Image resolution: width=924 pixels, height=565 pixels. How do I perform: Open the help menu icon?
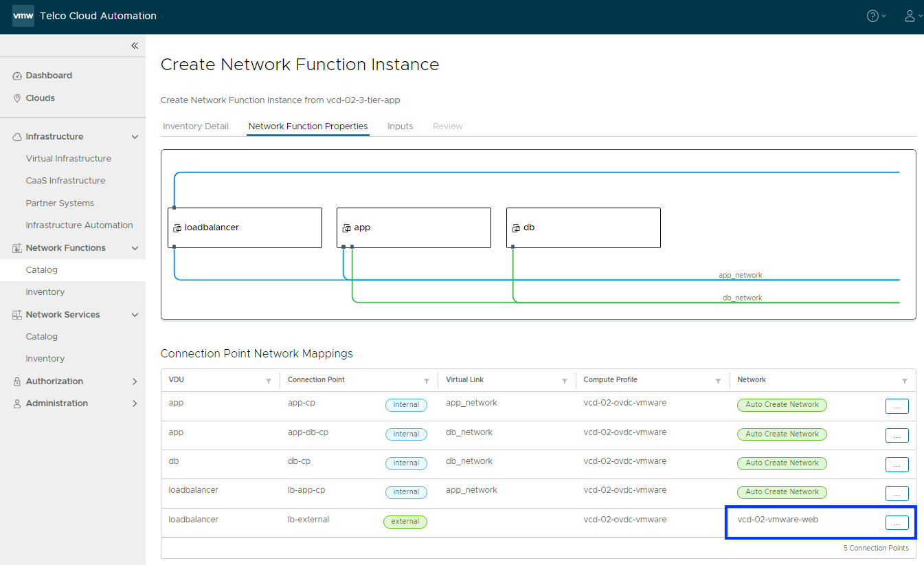(872, 16)
